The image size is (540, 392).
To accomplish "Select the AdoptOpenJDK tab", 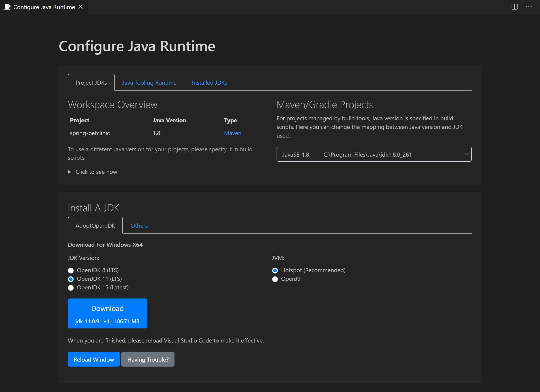I will click(95, 226).
